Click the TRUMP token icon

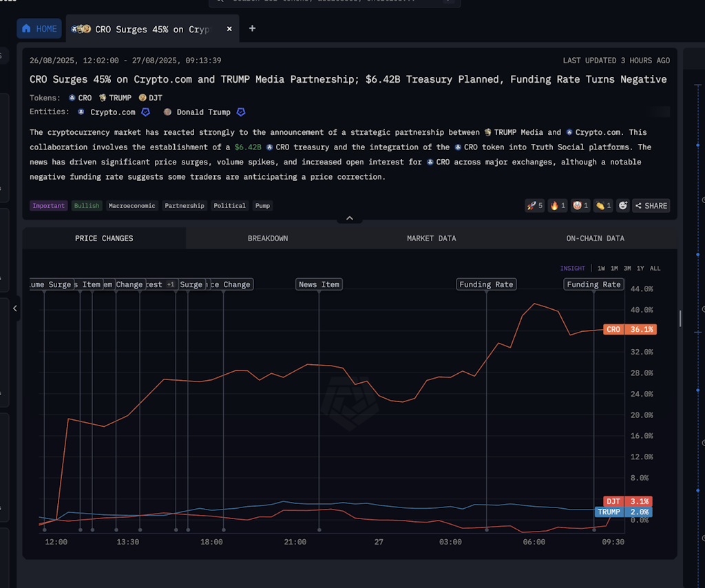(x=103, y=98)
